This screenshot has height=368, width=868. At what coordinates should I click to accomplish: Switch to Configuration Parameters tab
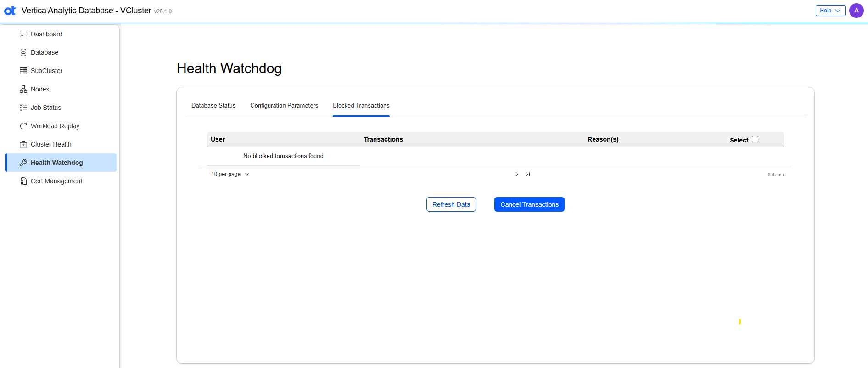284,106
